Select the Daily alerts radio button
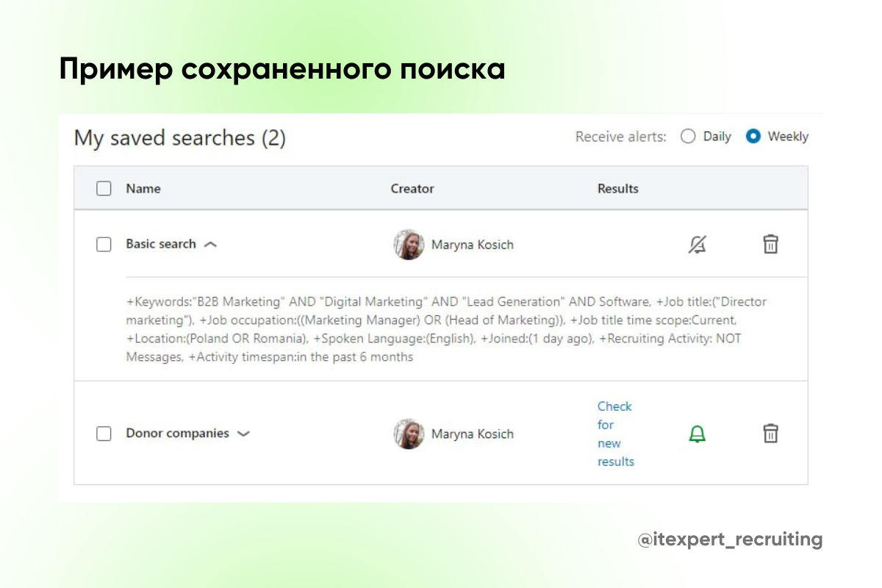Screen dimensions: 882x588 [689, 136]
